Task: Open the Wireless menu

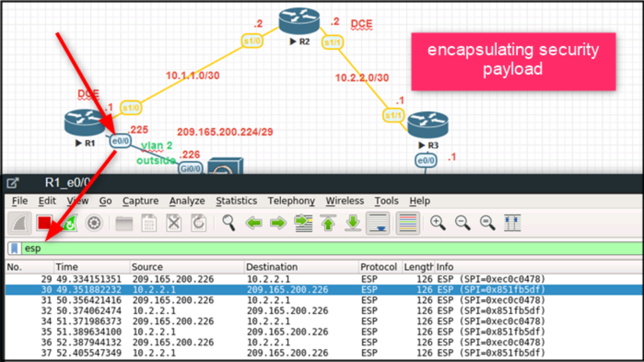Action: [x=345, y=201]
